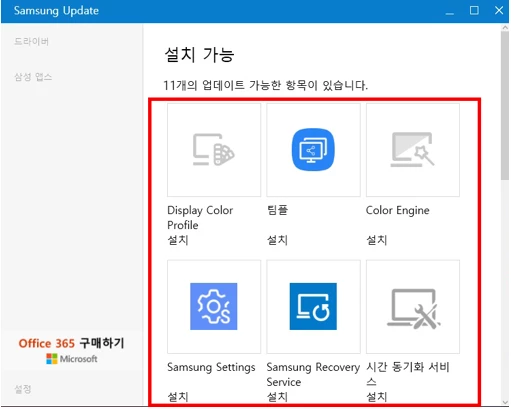The image size is (511, 409).
Task: Click 설치 under Samsung Settings
Action: point(178,397)
